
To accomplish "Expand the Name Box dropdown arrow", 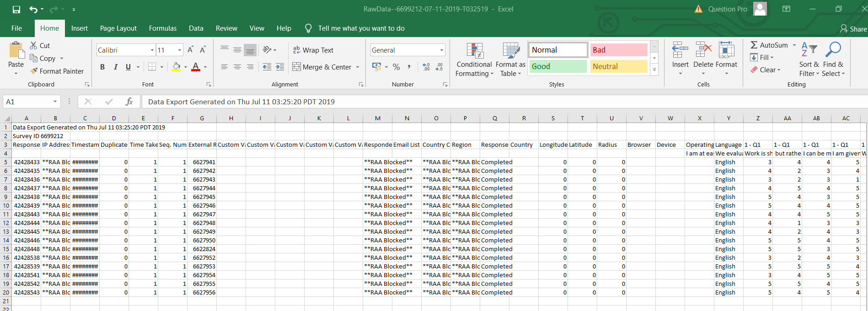I will [x=55, y=102].
